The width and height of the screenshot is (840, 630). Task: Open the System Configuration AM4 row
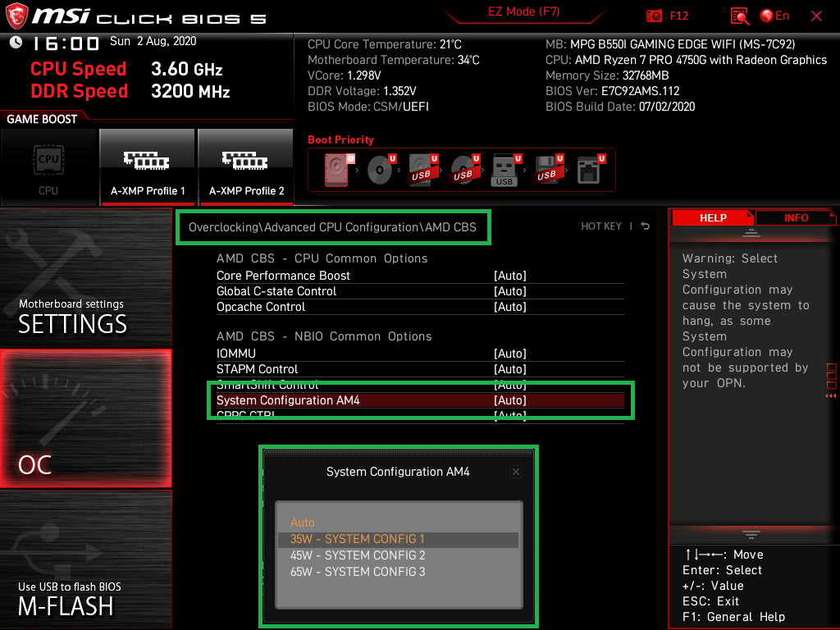(420, 400)
